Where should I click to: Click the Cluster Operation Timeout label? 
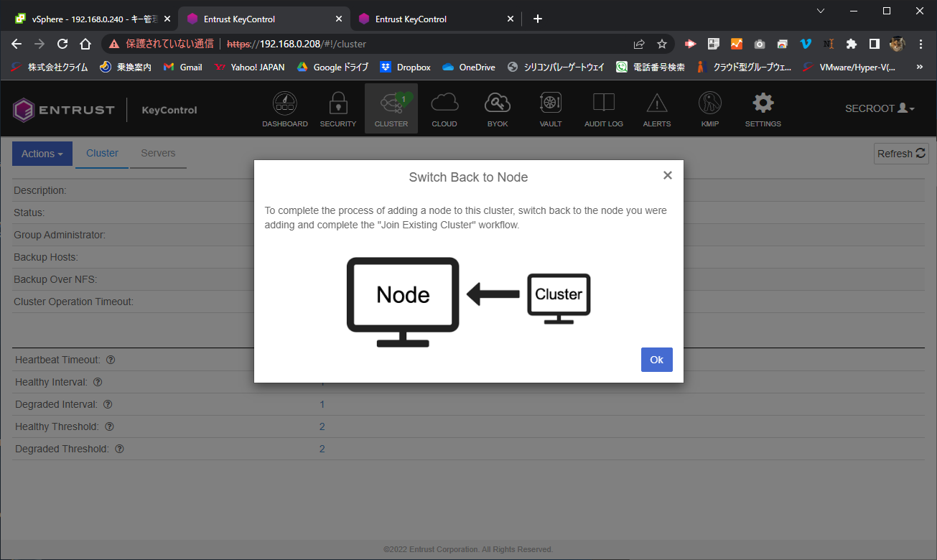[73, 302]
